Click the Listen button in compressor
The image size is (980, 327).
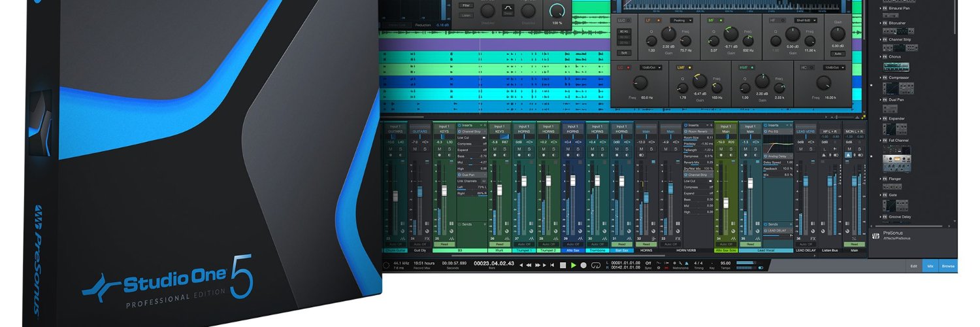(466, 14)
